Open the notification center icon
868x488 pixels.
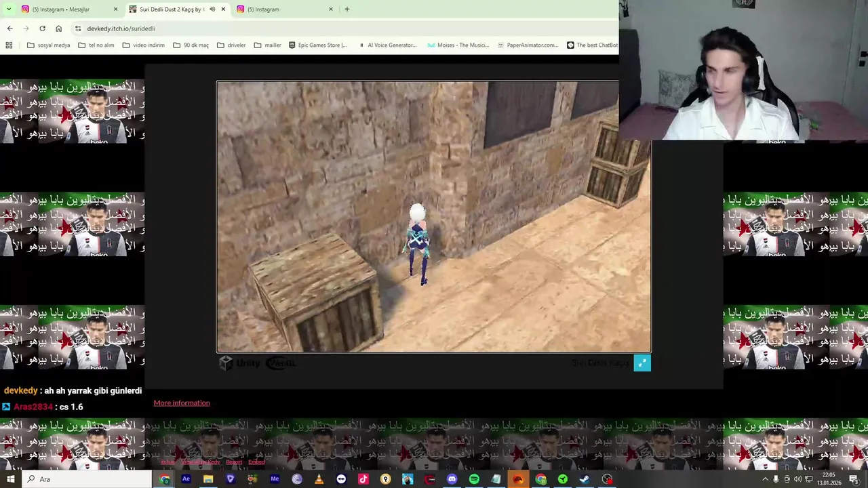854,479
